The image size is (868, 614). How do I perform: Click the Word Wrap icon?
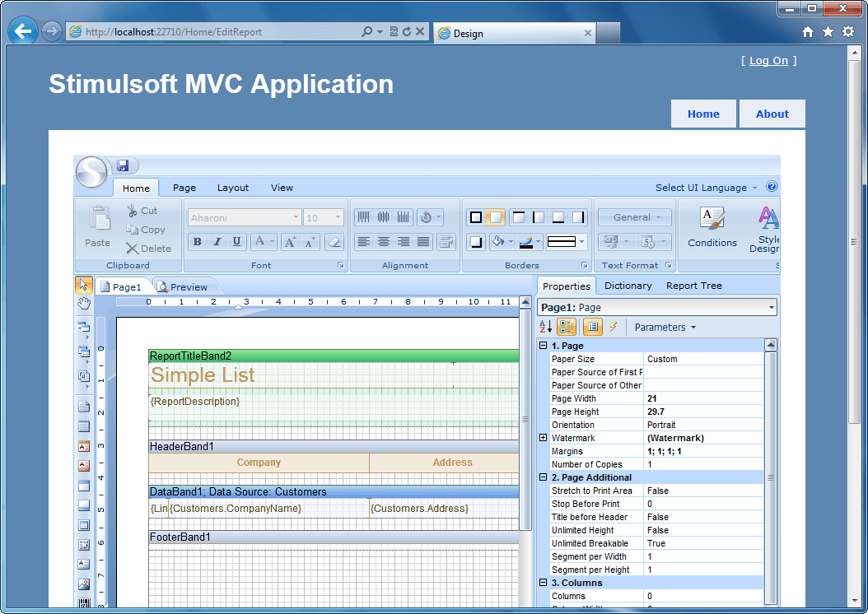[x=446, y=242]
